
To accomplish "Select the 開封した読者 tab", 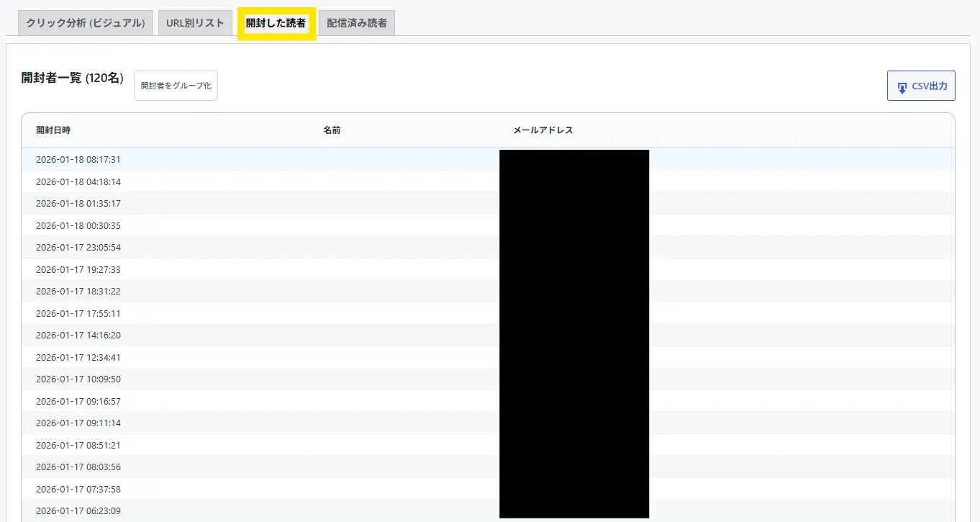I will (x=276, y=23).
